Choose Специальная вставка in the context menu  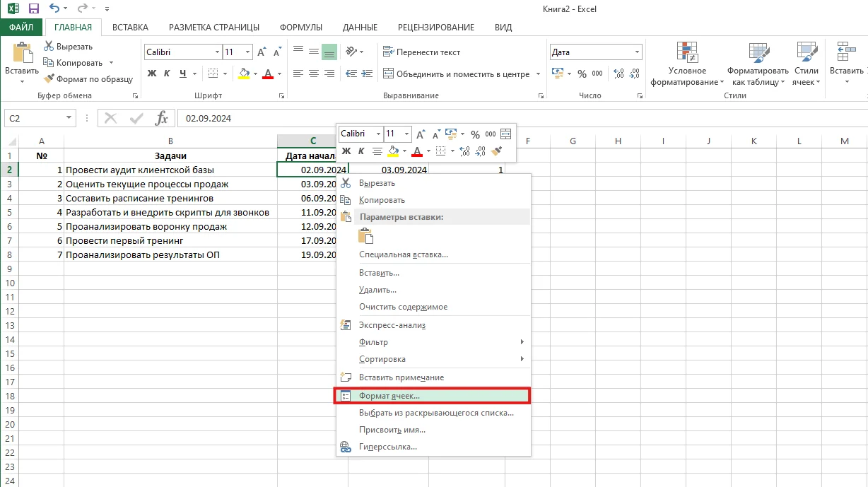point(433,254)
